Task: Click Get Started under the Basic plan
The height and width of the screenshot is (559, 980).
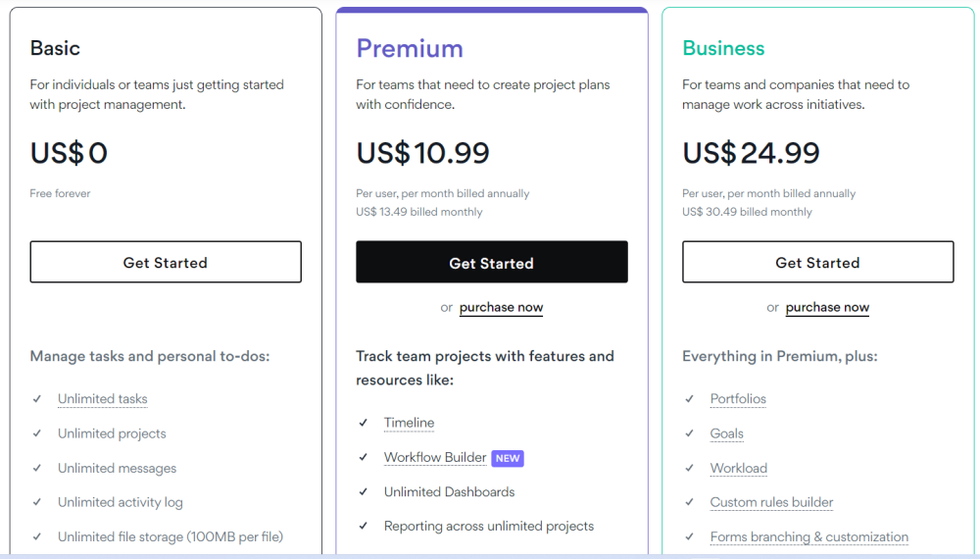Action: point(166,263)
